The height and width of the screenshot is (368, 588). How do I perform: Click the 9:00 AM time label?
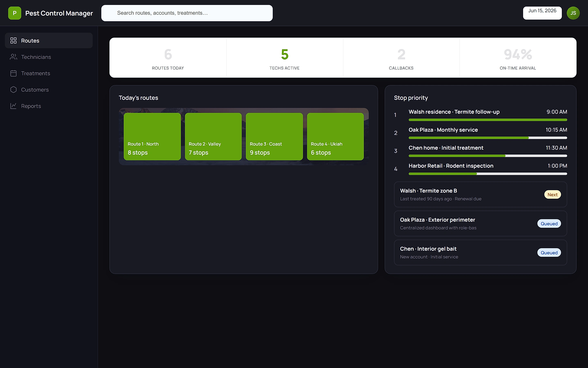tap(557, 112)
